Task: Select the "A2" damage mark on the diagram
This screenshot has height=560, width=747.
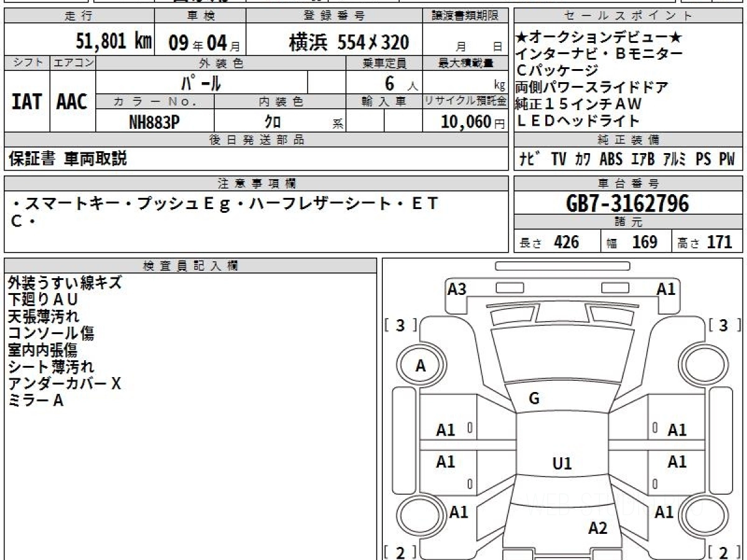Action: tap(598, 528)
